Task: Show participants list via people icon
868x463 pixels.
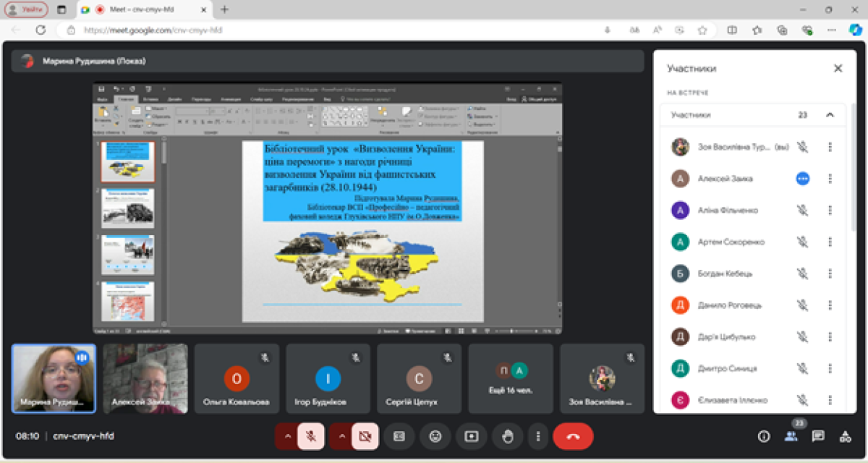Action: [791, 436]
